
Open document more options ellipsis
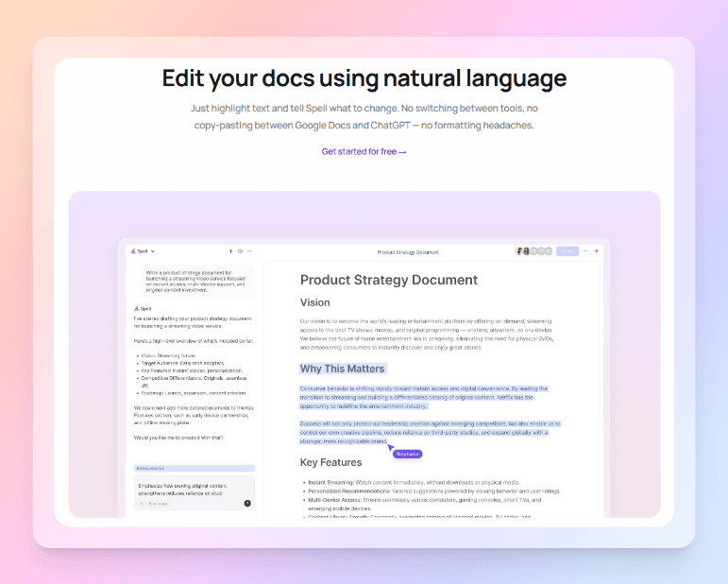585,251
